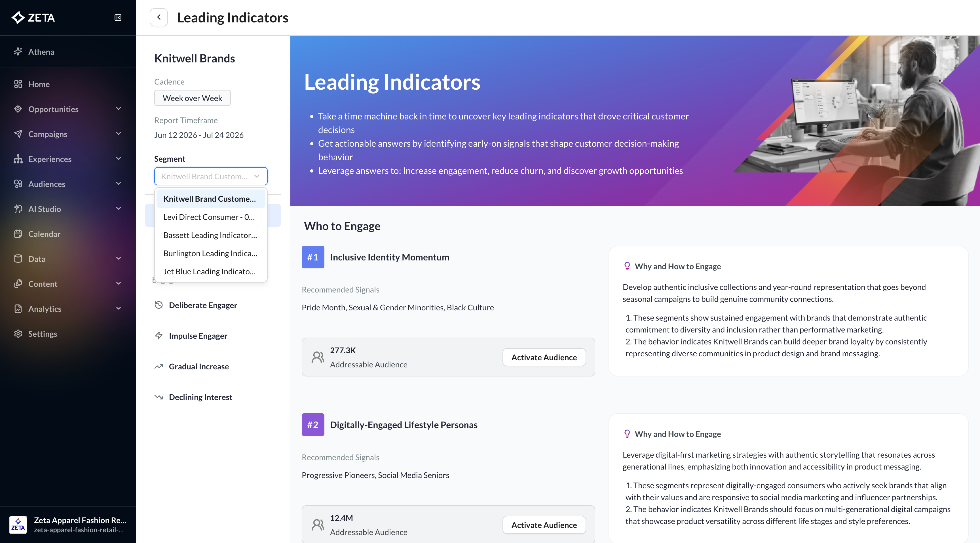
Task: Close the Segment dropdown via its arrow
Action: pos(257,176)
